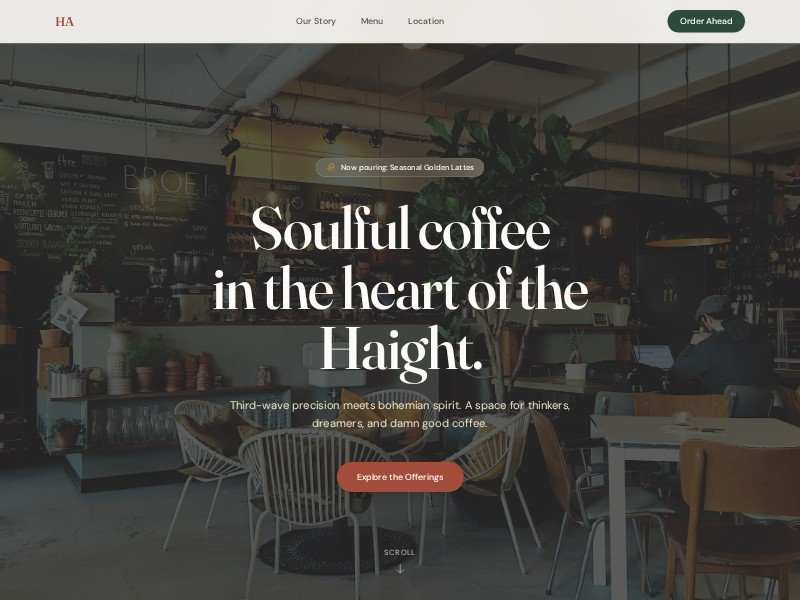The width and height of the screenshot is (800, 600).
Task: Click the golden leaf icon in announcement pill
Action: (x=331, y=167)
